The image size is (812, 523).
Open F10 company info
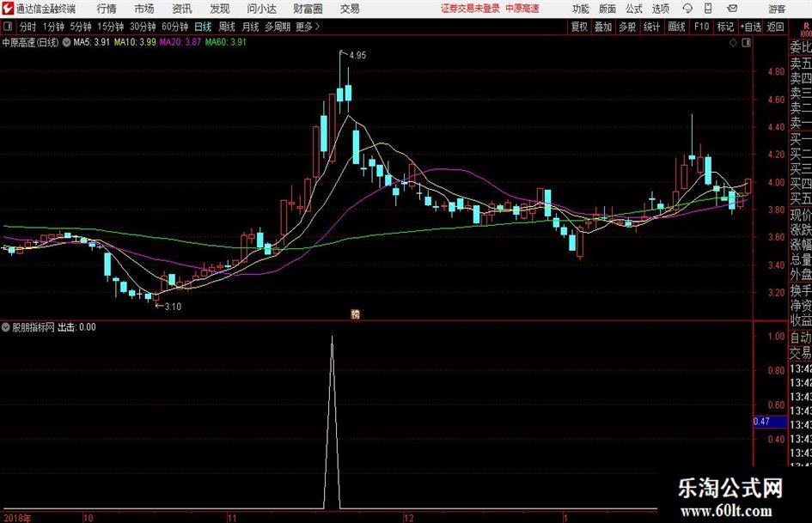tap(701, 27)
